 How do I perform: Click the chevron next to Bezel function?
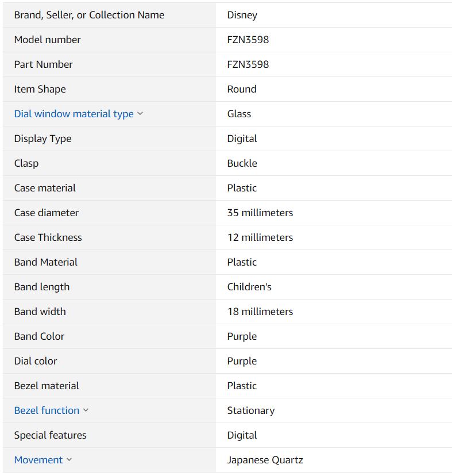(86, 410)
